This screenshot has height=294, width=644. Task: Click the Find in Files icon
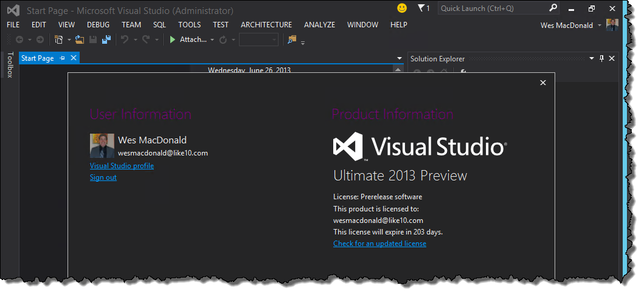292,39
